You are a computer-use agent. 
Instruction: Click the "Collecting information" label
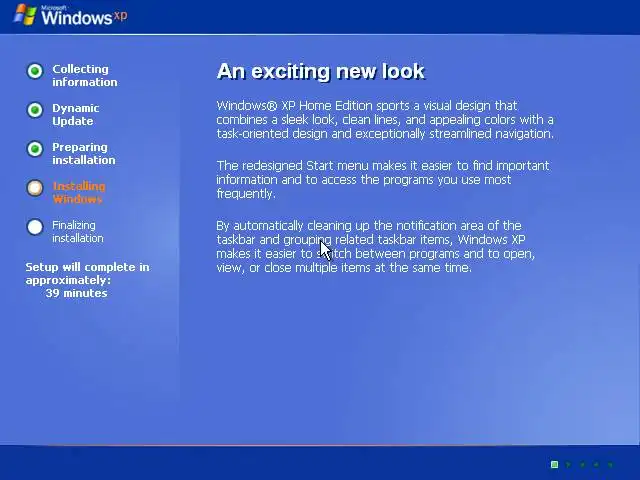[x=85, y=76]
